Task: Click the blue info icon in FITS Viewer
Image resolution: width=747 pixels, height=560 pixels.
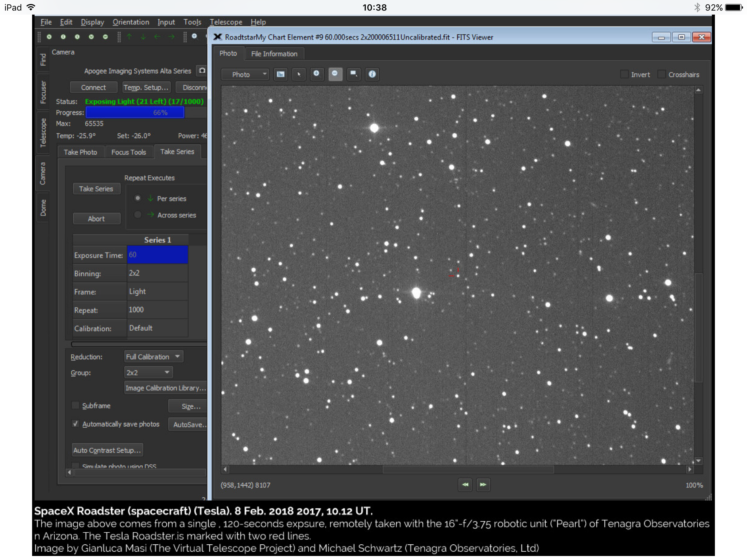Action: click(372, 74)
